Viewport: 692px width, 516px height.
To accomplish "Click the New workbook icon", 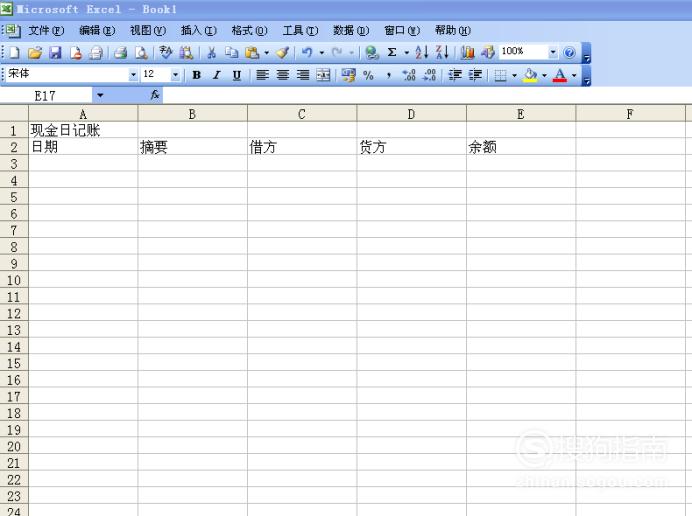I will [14, 53].
